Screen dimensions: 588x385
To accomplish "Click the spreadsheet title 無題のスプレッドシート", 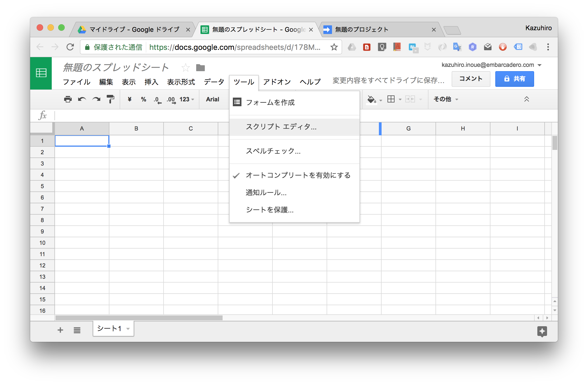I will 116,67.
